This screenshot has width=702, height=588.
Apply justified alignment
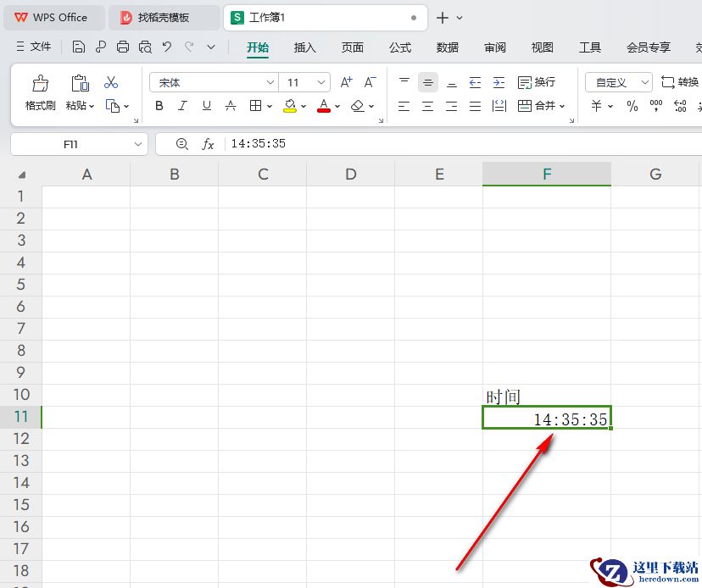[475, 106]
